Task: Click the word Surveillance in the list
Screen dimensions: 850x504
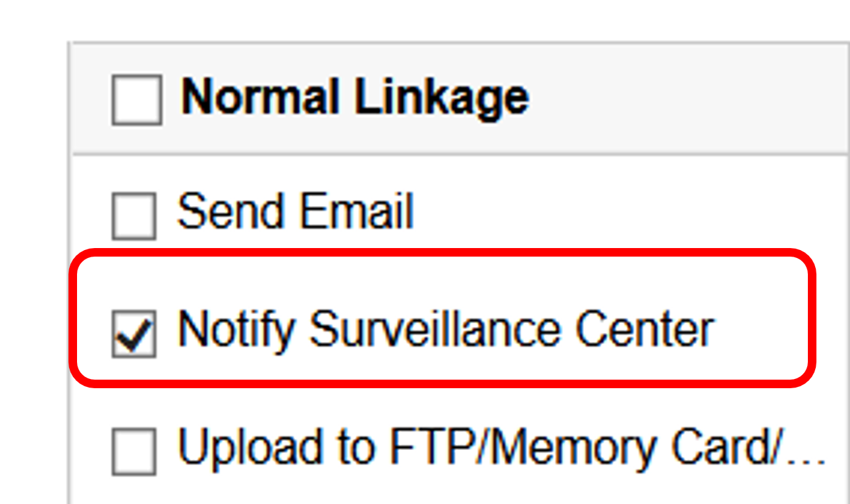Action: click(x=435, y=329)
